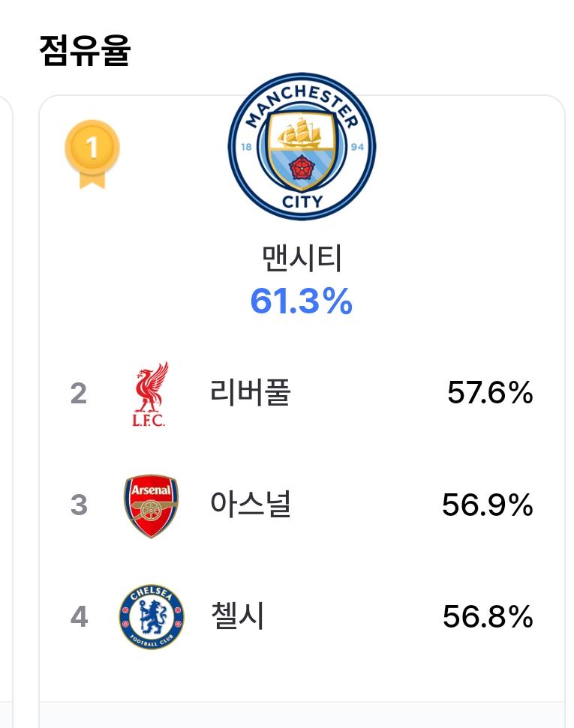This screenshot has width=574, height=728.
Task: Click the 56.9% value for Arsenal
Action: pyautogui.click(x=488, y=505)
